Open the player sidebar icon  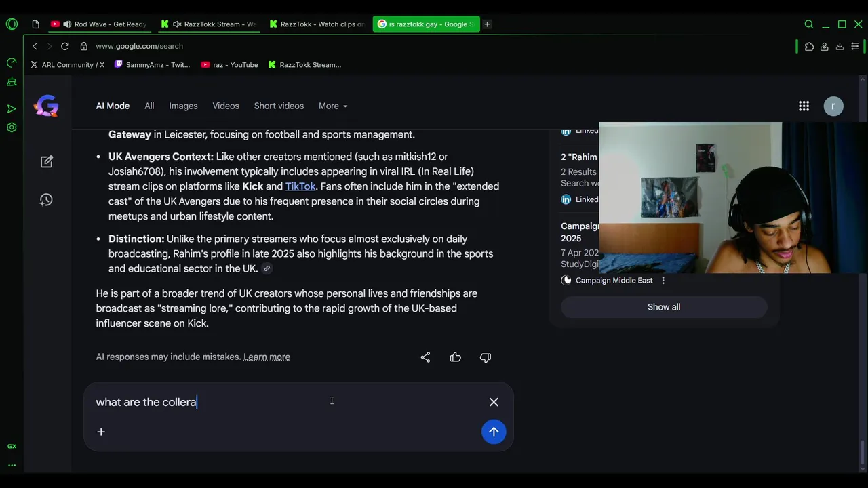click(12, 108)
